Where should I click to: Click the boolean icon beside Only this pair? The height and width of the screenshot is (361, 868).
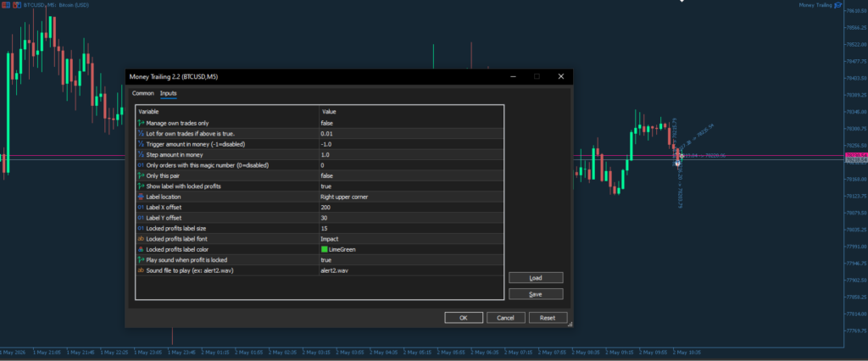click(141, 175)
